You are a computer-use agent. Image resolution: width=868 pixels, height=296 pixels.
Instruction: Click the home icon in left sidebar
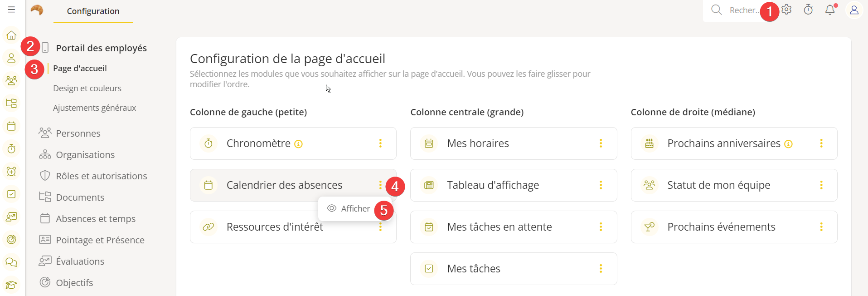[x=11, y=35]
